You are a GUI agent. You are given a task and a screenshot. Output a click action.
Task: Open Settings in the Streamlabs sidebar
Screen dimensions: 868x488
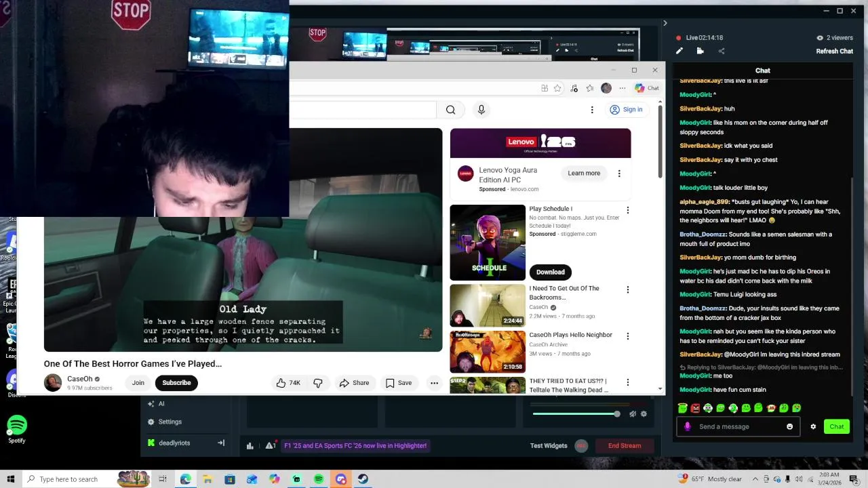pyautogui.click(x=170, y=422)
